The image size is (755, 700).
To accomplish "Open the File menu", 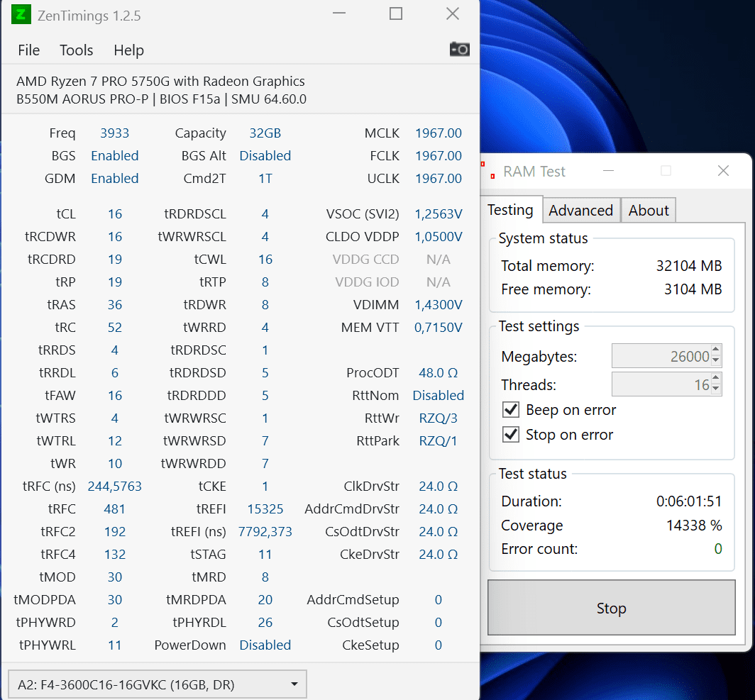I will coord(29,50).
